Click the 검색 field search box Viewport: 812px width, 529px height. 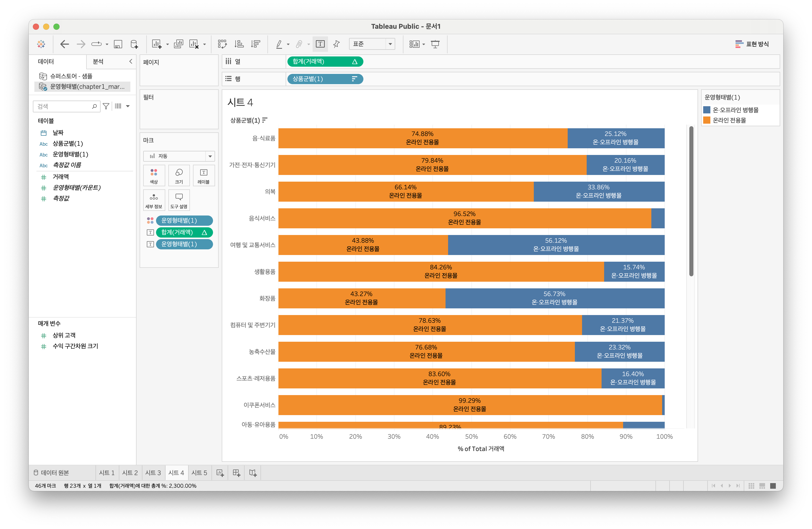[x=63, y=106]
